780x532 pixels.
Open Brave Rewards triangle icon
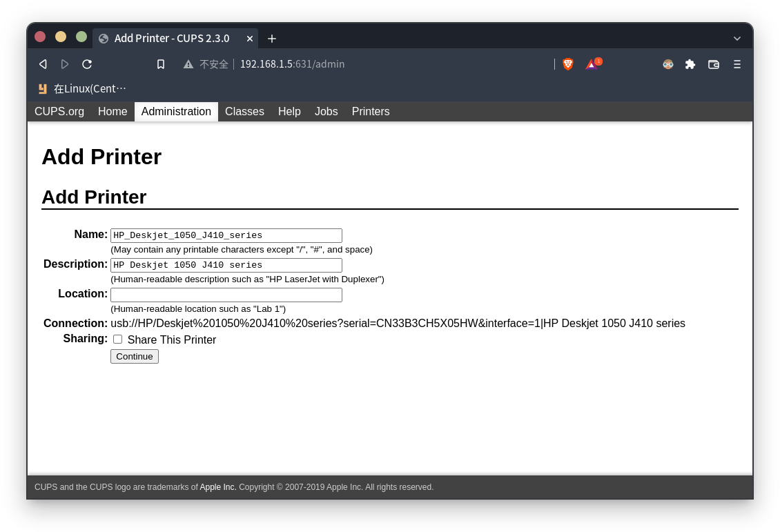pos(592,64)
